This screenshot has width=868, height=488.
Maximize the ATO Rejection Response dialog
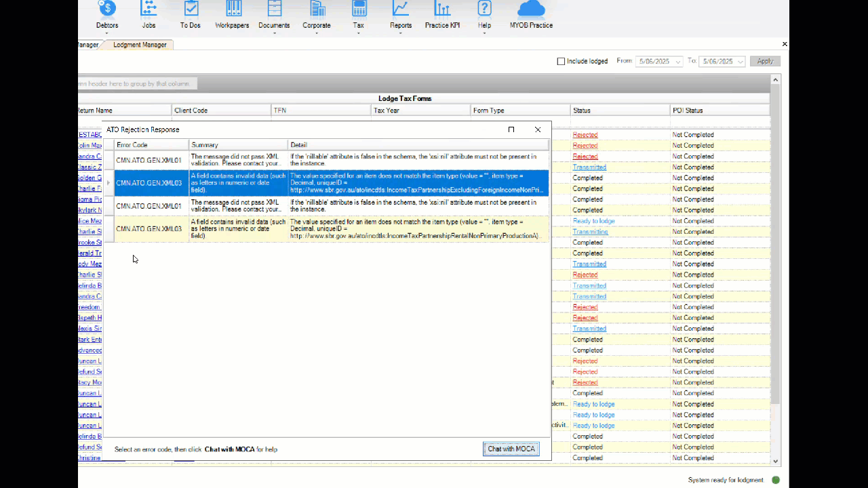pyautogui.click(x=511, y=129)
